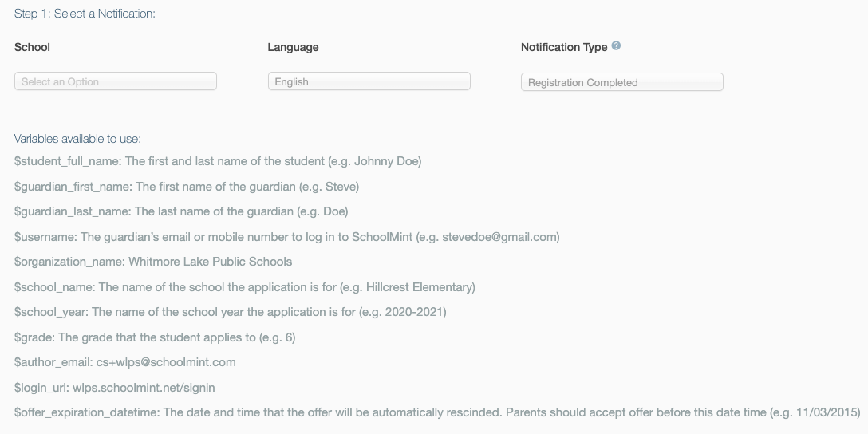Click the $organization_name Whitmore Lake line
Screen dimensions: 868x434
(153, 262)
